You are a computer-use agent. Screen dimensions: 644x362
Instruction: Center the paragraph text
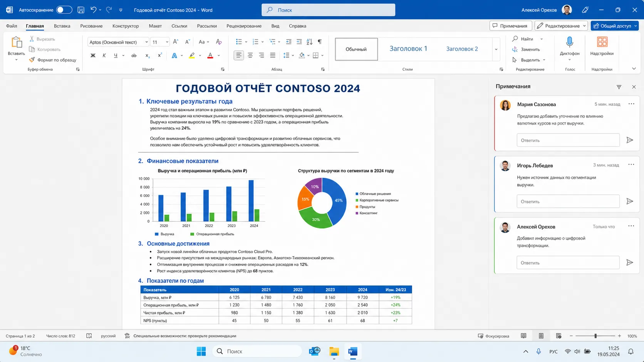[x=250, y=55]
